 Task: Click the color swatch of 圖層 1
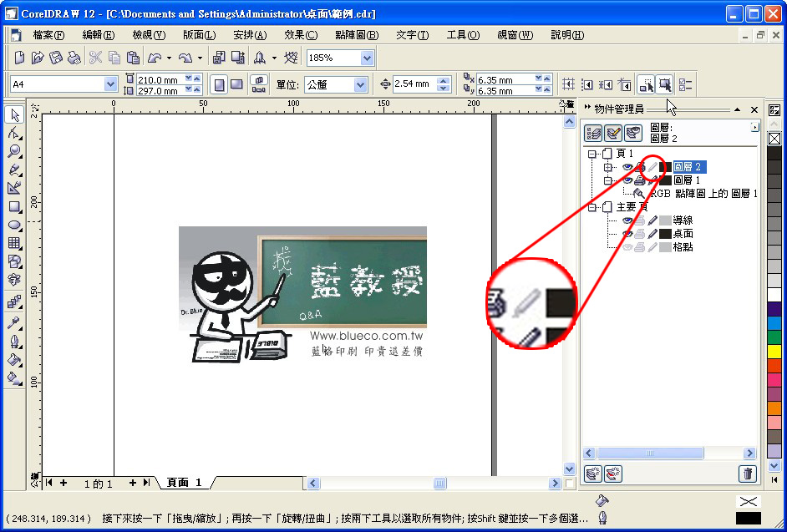666,180
